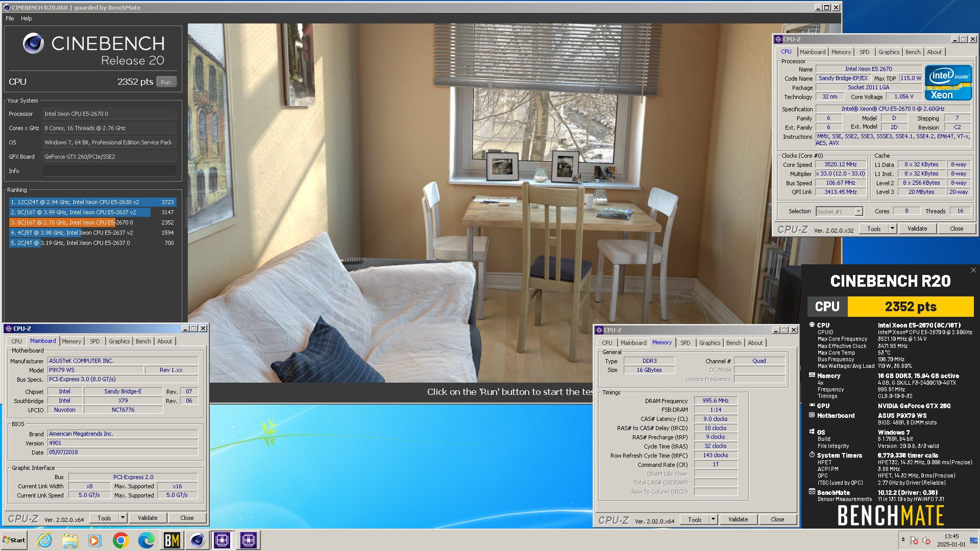The width and height of the screenshot is (980, 551).
Task: Expand Tools dropdown arrow in Memory CPU-Z window
Action: [x=713, y=519]
